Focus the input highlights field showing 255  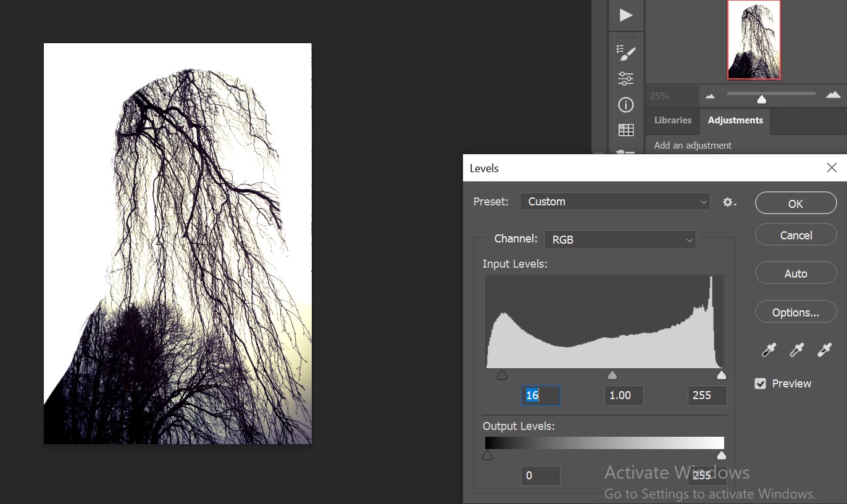[707, 395]
